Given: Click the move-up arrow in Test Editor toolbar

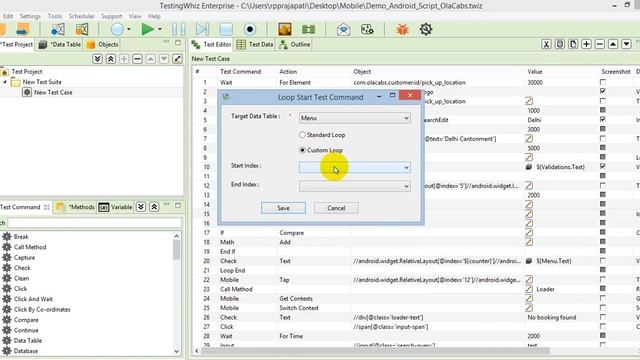Looking at the screenshot, I should 613,44.
